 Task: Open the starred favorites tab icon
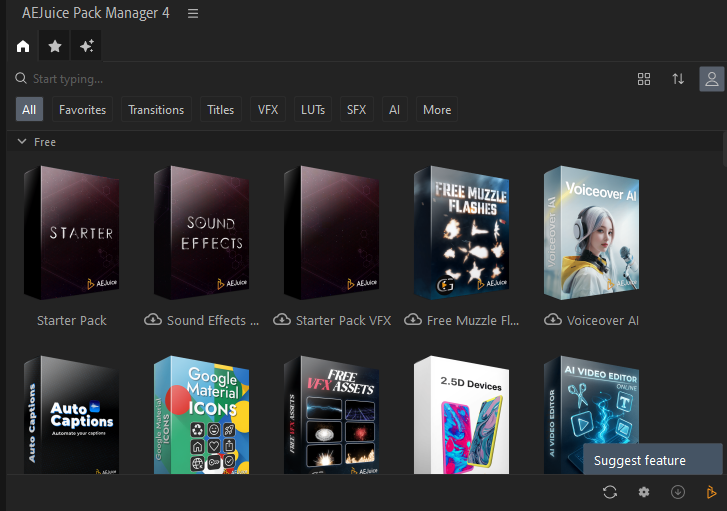55,46
